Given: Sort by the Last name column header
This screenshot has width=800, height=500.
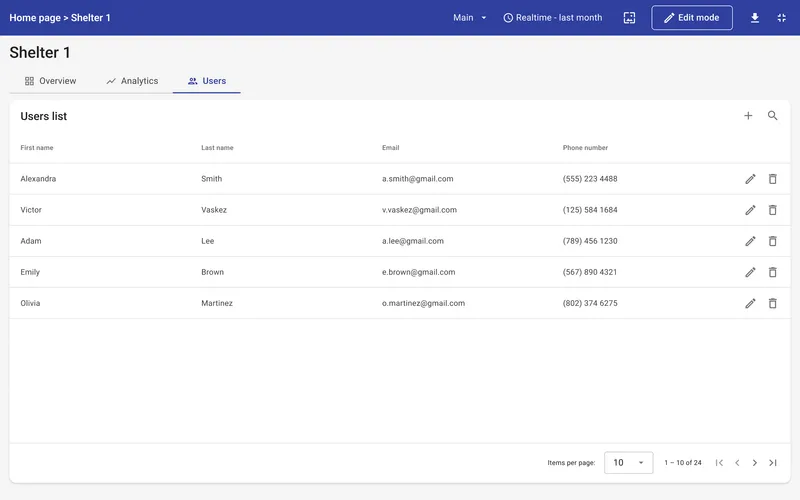Looking at the screenshot, I should (x=217, y=148).
